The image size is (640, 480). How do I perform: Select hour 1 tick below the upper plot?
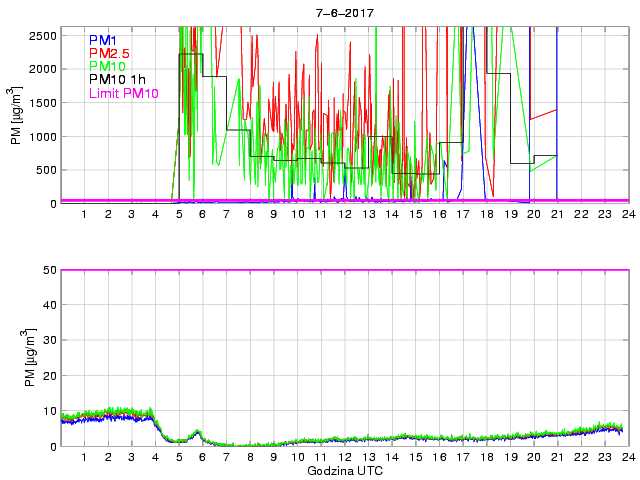click(x=84, y=214)
